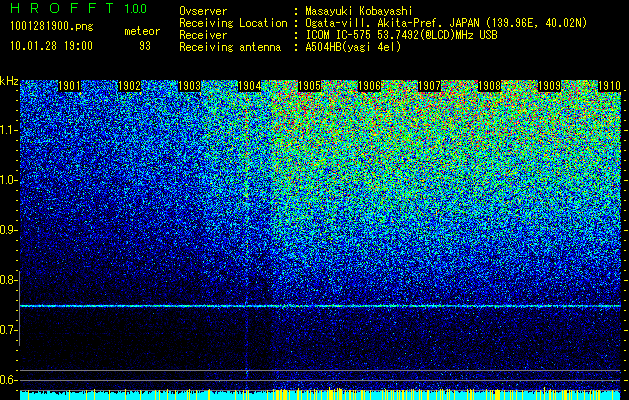Viewport: 629px width, 400px height.
Task: Click the filename 1001281900.png
Action: point(52,27)
